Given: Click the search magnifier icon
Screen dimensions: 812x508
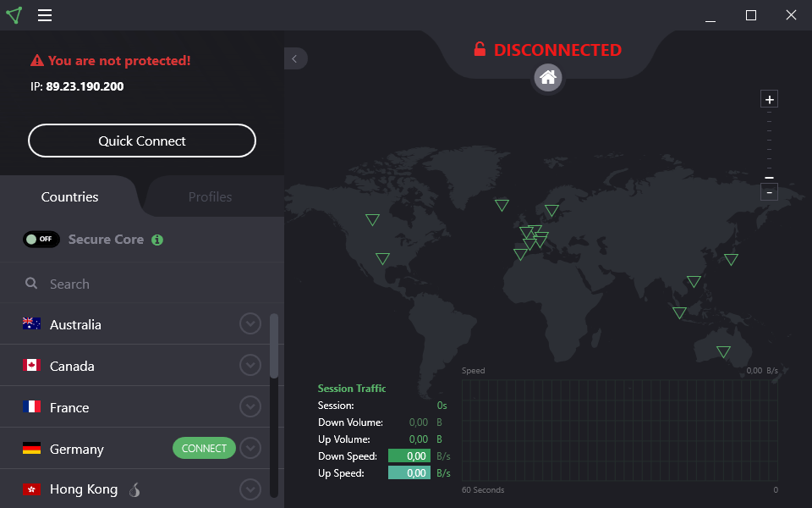Looking at the screenshot, I should [x=31, y=283].
